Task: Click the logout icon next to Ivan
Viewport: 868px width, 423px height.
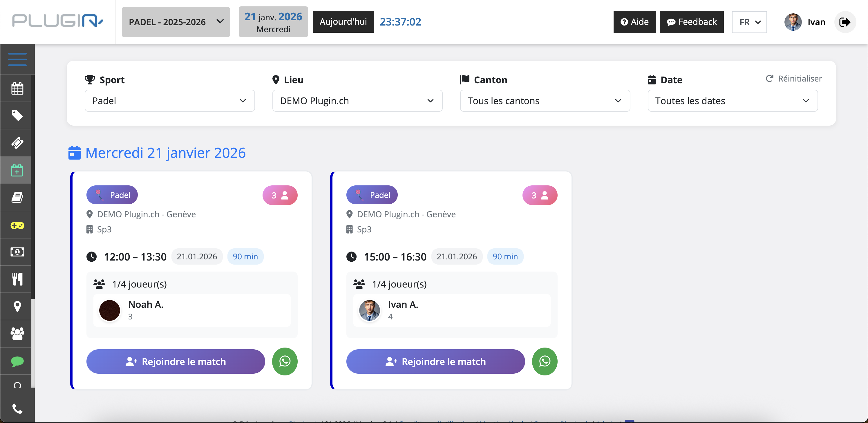Action: point(845,22)
